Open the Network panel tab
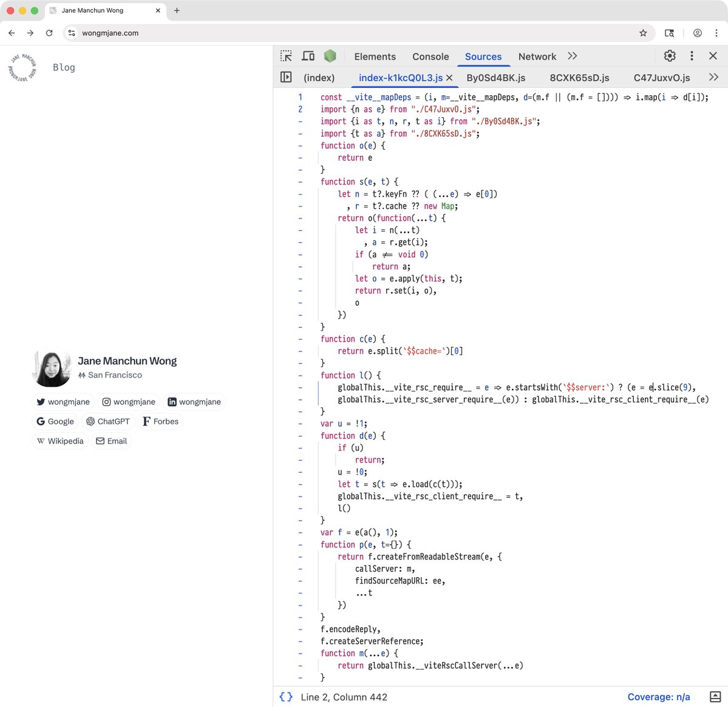The image size is (728, 707). (x=537, y=56)
